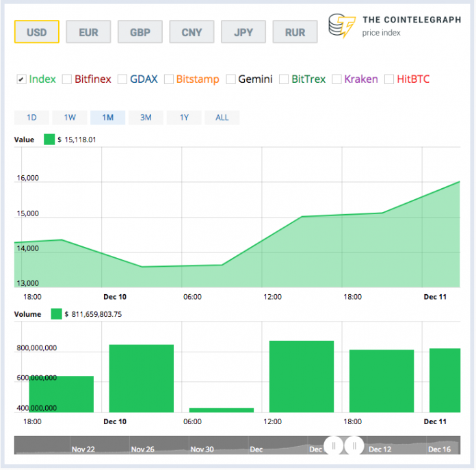The height and width of the screenshot is (470, 476).
Task: Select the RUR currency button
Action: pyautogui.click(x=294, y=32)
